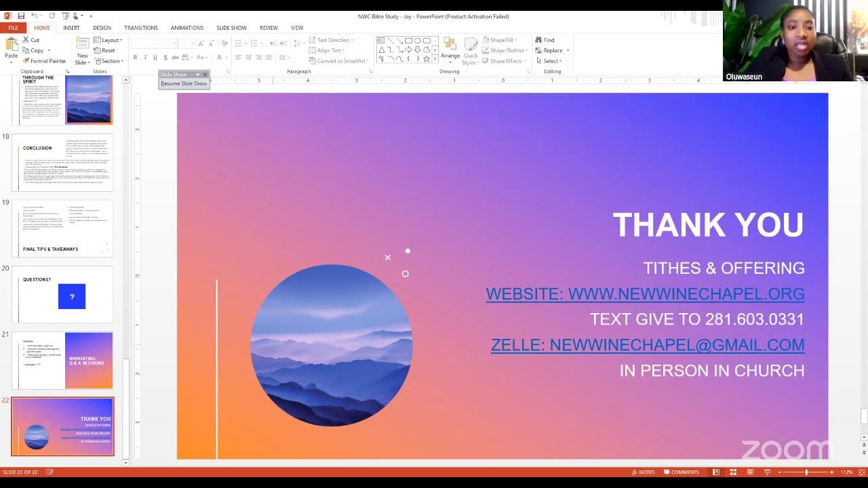
Task: Toggle Underline formatting
Action: pos(155,58)
